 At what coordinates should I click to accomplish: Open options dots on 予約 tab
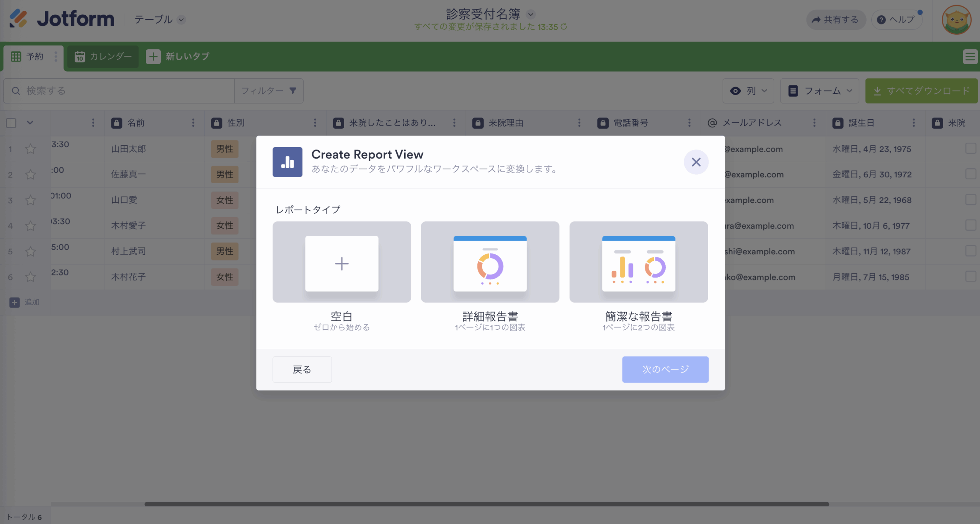coord(56,57)
